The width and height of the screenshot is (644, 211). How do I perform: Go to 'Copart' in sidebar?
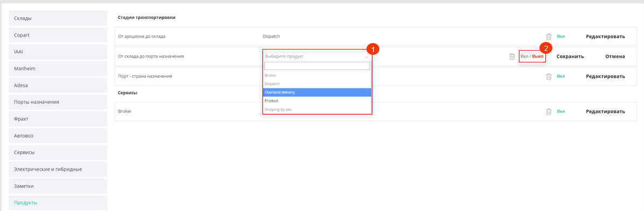(x=58, y=36)
